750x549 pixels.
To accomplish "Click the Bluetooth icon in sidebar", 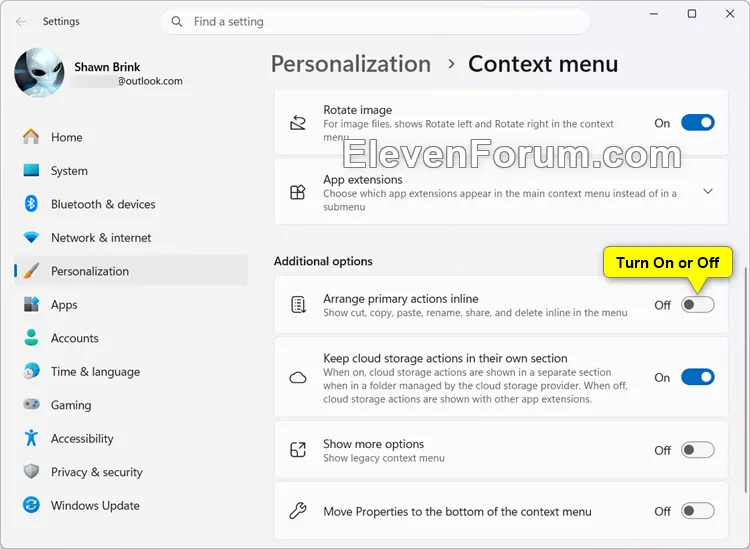I will [31, 204].
